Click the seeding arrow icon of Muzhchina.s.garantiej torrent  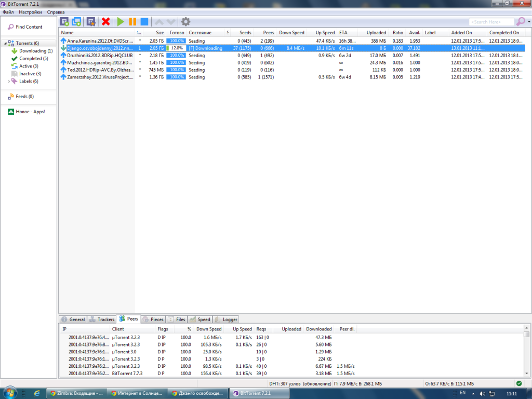(63, 62)
